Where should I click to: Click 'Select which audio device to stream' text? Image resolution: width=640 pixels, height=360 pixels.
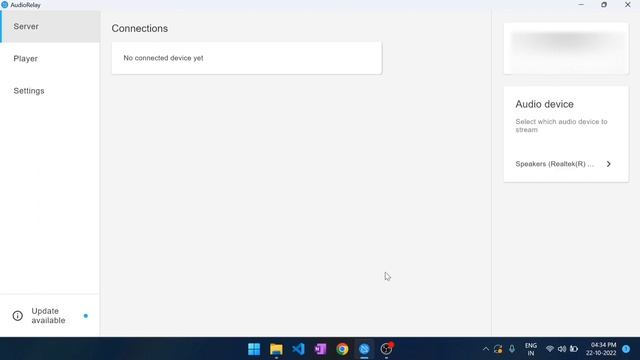click(x=561, y=126)
